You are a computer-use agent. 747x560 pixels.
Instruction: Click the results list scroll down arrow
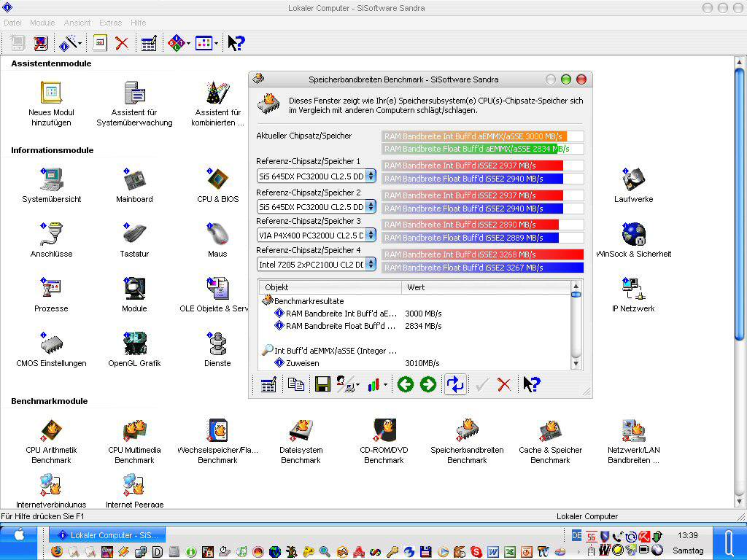point(576,364)
